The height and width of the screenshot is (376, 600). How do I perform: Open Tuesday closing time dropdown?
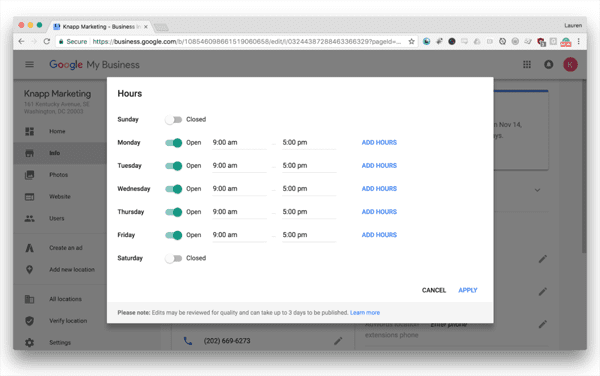tap(309, 166)
